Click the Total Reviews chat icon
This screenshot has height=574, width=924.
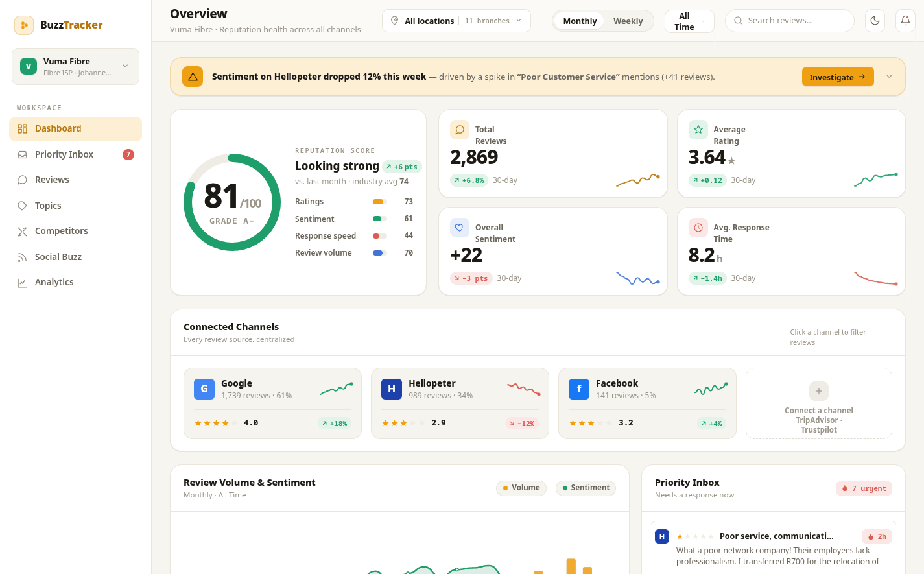point(460,130)
